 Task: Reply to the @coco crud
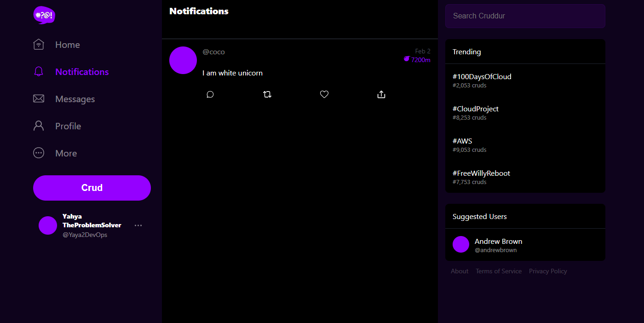pos(210,94)
